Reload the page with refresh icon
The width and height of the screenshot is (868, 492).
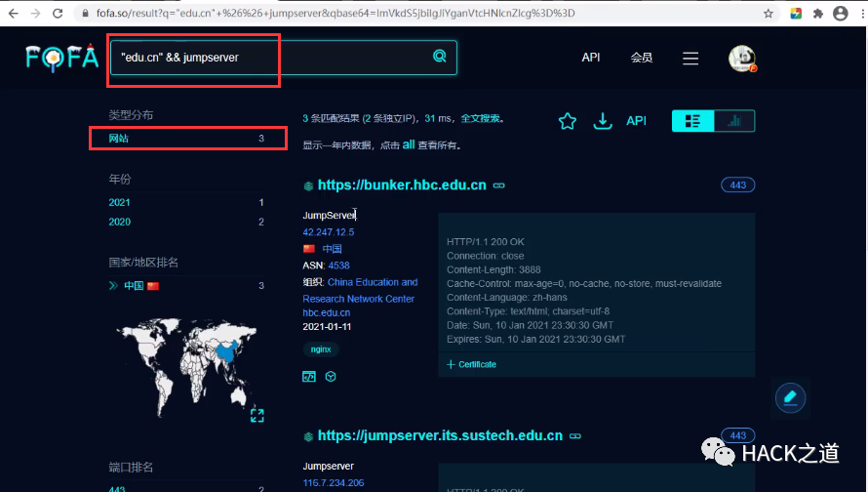(x=58, y=14)
